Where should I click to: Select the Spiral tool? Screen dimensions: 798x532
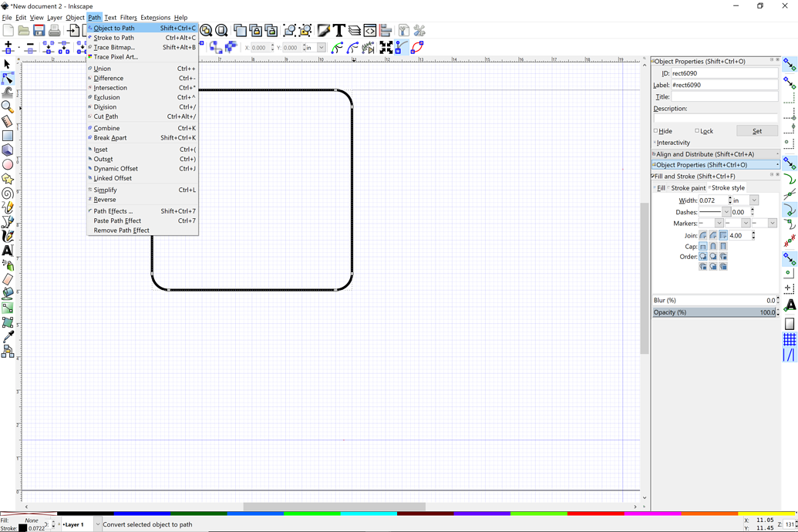[7, 193]
